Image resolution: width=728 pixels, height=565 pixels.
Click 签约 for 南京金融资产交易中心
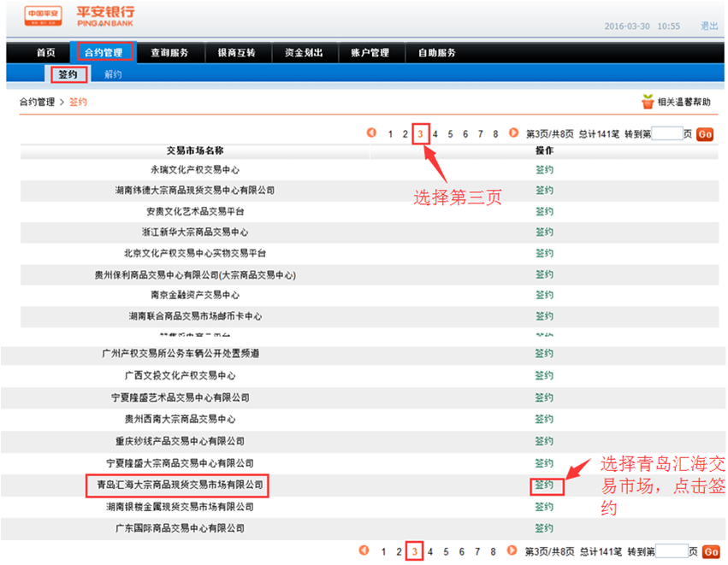tap(544, 295)
